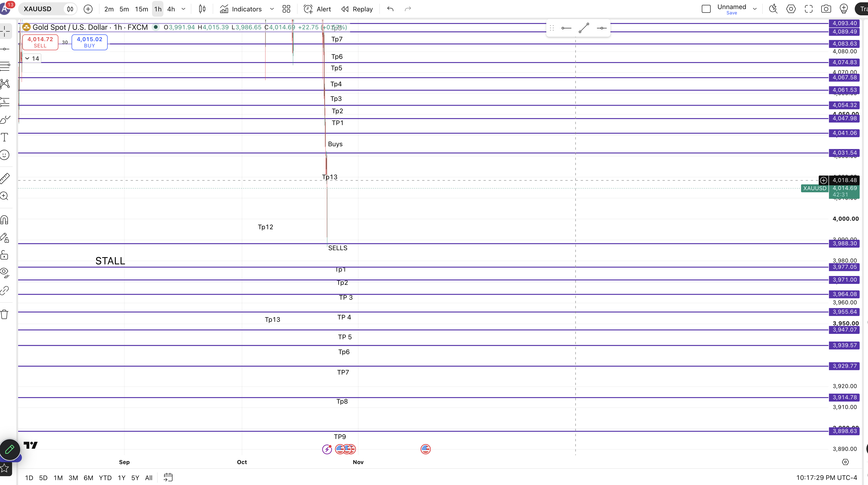Click the 4,015.02 BUY button
The image size is (868, 485).
click(89, 42)
